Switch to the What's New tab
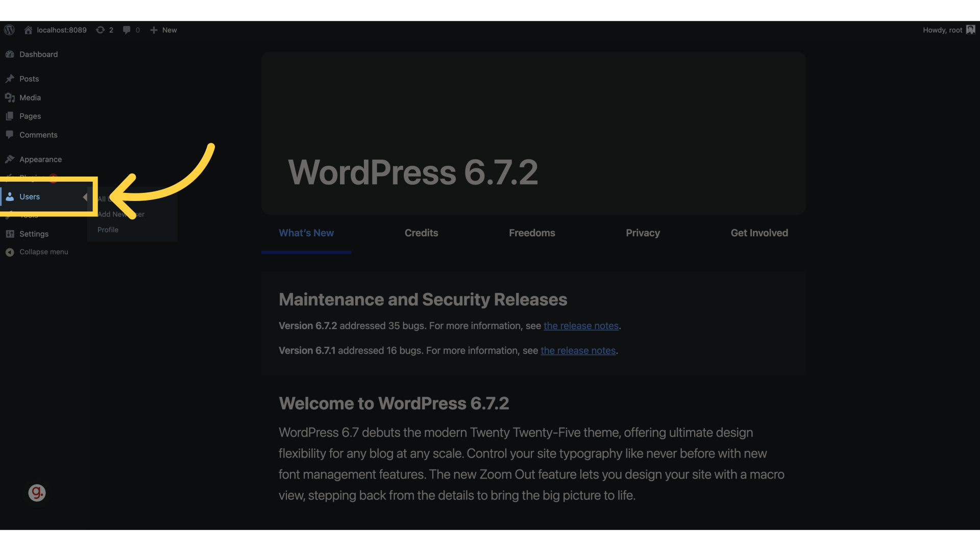 306,233
